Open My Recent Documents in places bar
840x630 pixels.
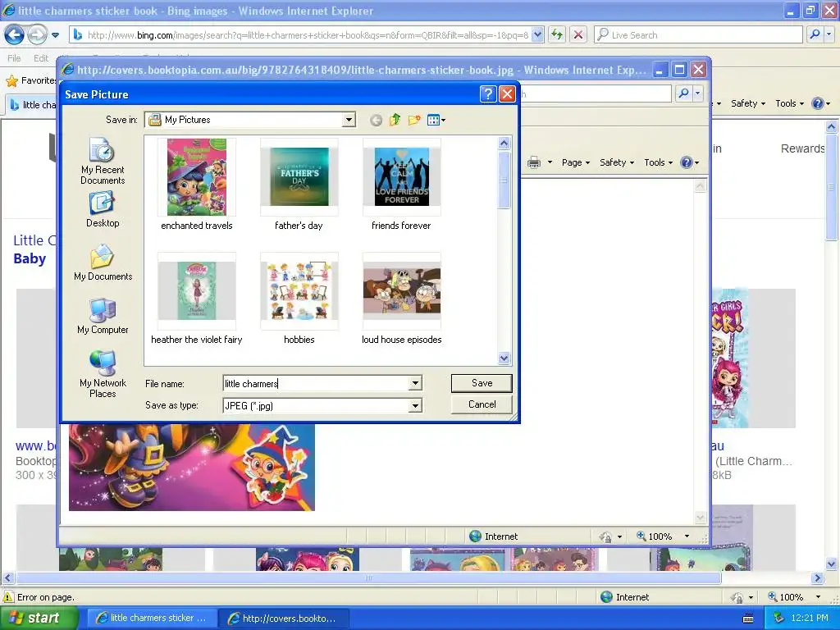pyautogui.click(x=103, y=161)
